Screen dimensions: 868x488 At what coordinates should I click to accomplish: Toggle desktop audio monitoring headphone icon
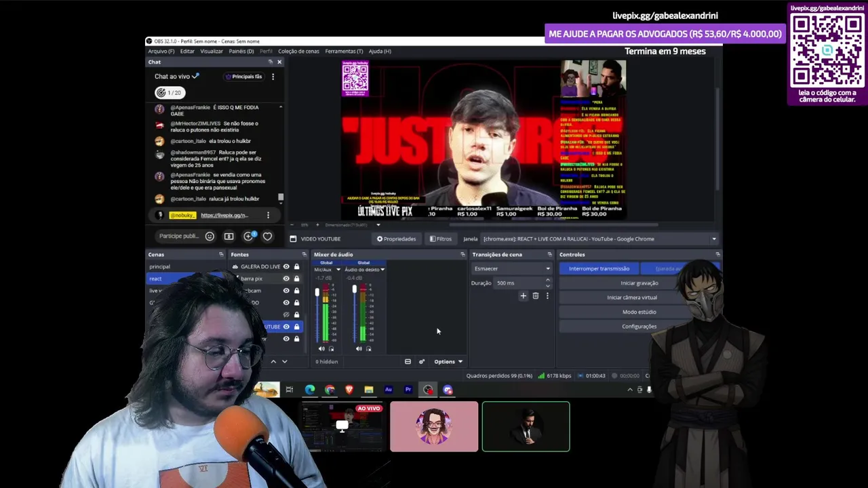(x=368, y=348)
